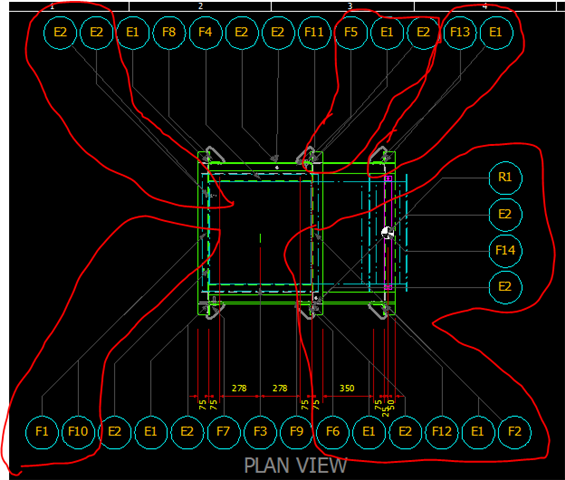Select the PLAN VIEW title text
The height and width of the screenshot is (480, 565).
click(295, 466)
